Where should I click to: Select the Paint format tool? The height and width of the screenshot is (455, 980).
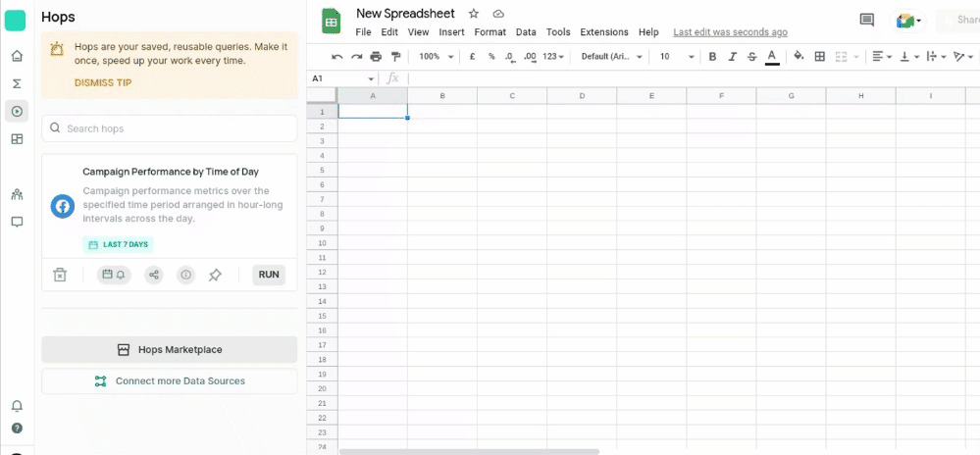pos(395,56)
